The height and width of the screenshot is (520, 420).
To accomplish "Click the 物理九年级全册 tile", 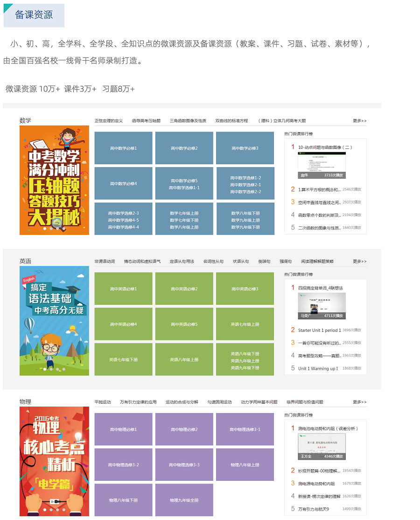I will click(x=184, y=500).
